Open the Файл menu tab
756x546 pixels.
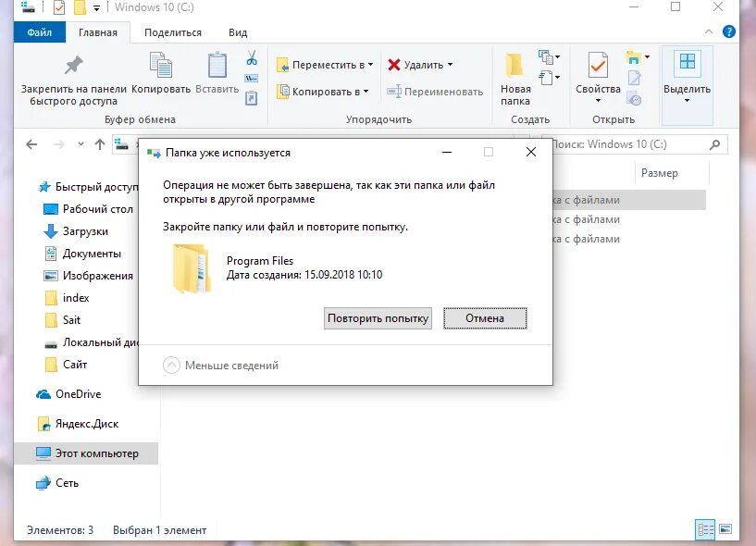coord(40,32)
